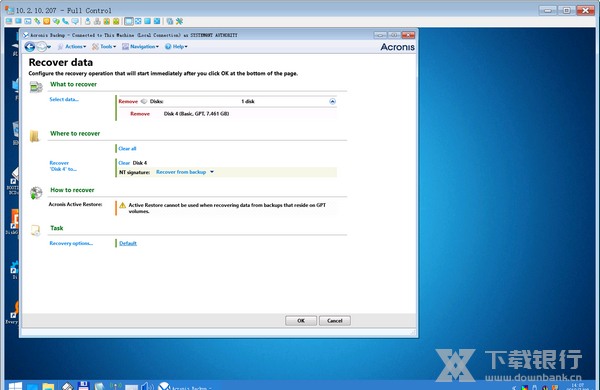Collapse the Disks list using the chevron
600x390 pixels.
(x=332, y=101)
